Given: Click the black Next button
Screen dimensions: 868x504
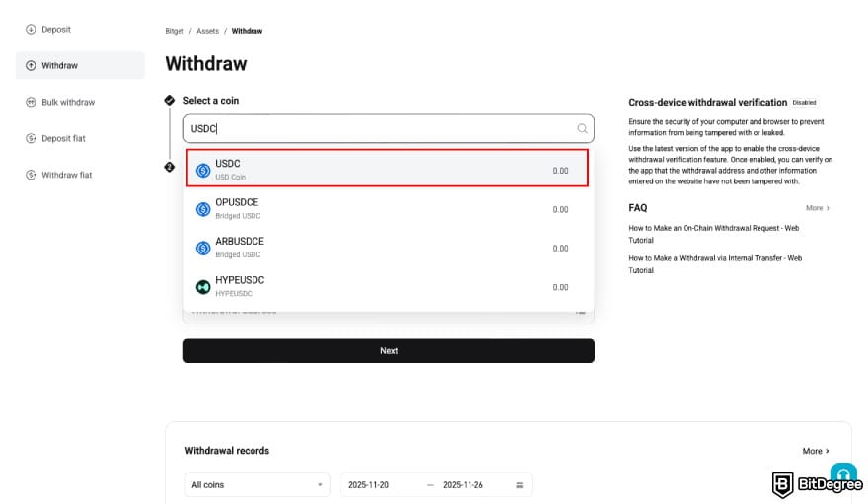Looking at the screenshot, I should tap(389, 351).
